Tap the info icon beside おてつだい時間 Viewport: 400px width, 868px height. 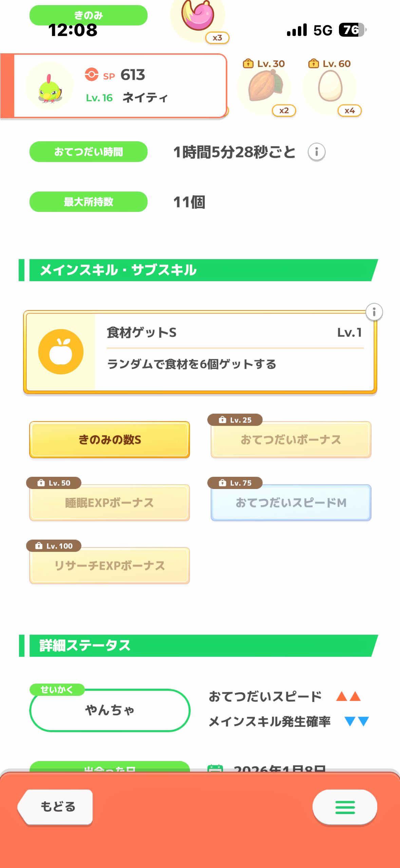pyautogui.click(x=316, y=152)
